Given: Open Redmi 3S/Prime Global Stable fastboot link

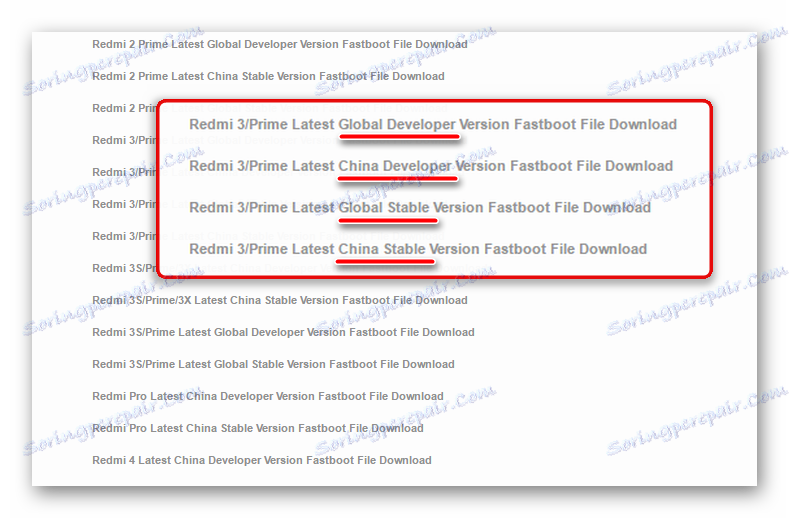Looking at the screenshot, I should tap(273, 364).
